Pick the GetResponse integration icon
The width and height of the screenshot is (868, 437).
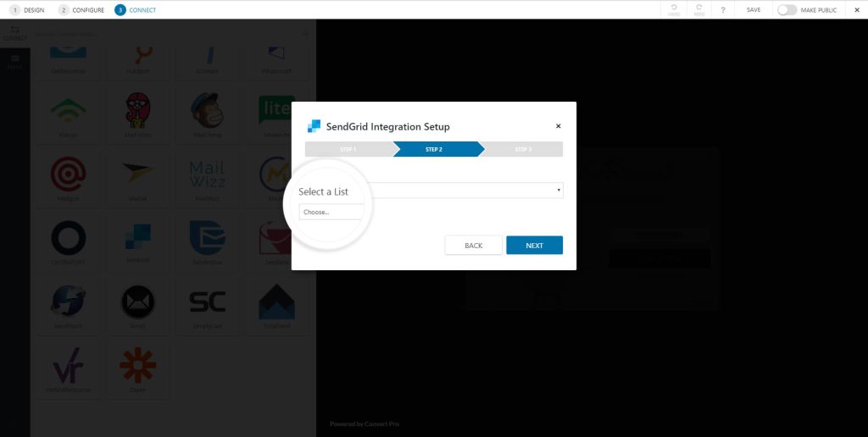[68, 53]
